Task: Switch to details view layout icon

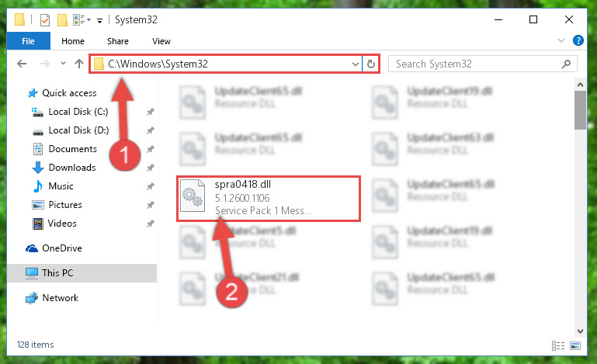Action: coord(558,345)
